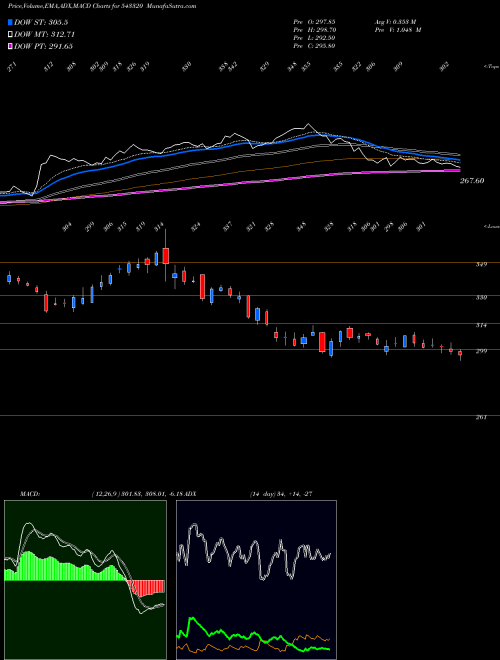Click the 'Pre H: 298.70' high value
The height and width of the screenshot is (660, 500).
(x=314, y=30)
